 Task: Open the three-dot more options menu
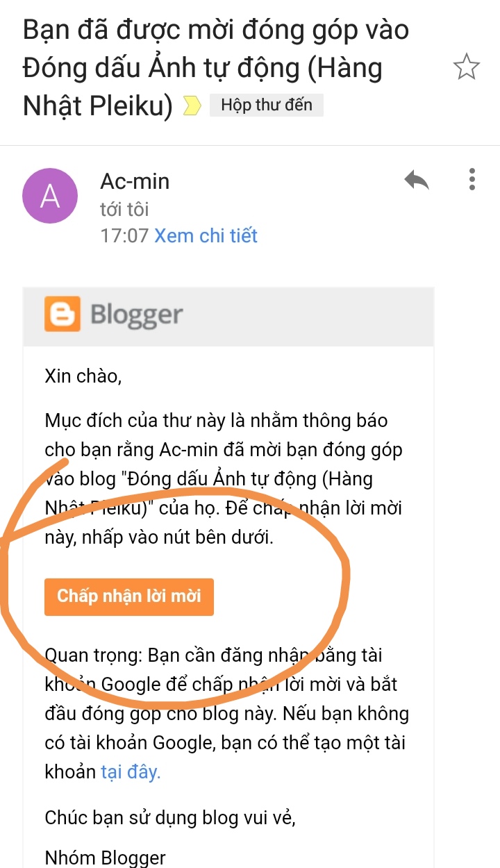coord(472,179)
